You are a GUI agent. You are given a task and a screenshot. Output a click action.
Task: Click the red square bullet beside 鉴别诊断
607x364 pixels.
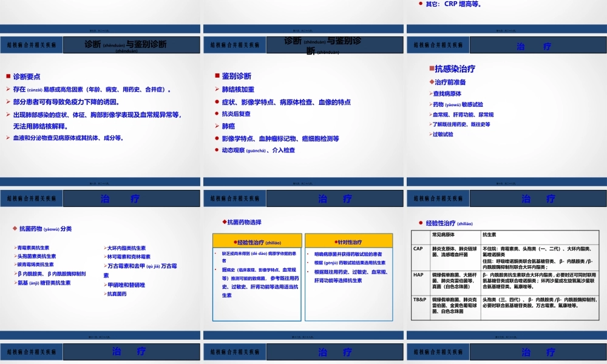[x=219, y=76]
